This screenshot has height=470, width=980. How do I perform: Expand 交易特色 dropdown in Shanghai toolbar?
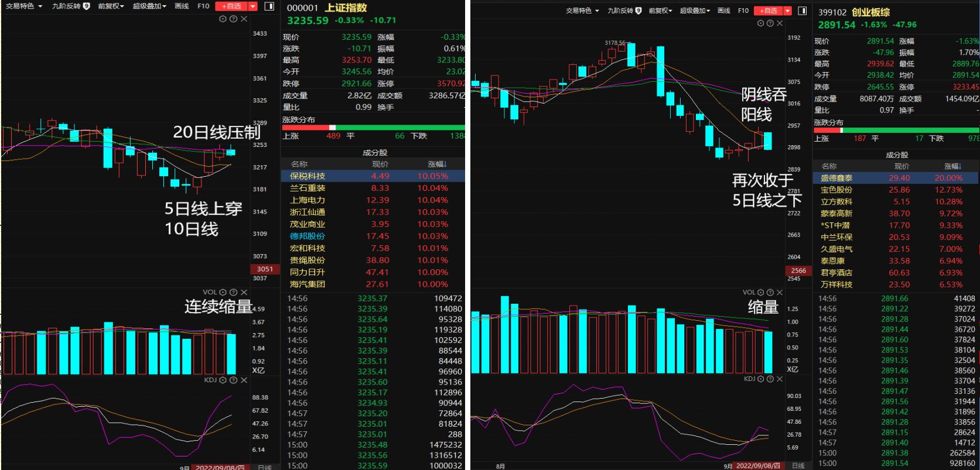(x=24, y=6)
